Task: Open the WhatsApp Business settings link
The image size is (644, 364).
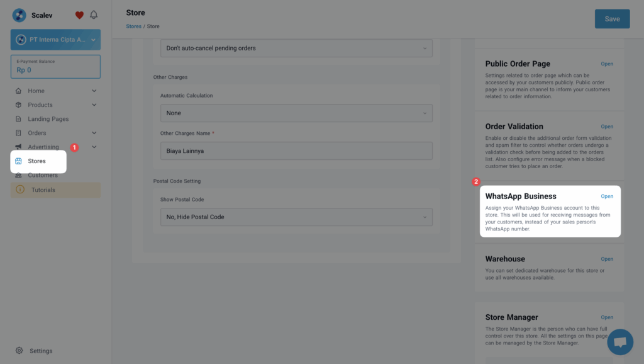Action: (607, 196)
